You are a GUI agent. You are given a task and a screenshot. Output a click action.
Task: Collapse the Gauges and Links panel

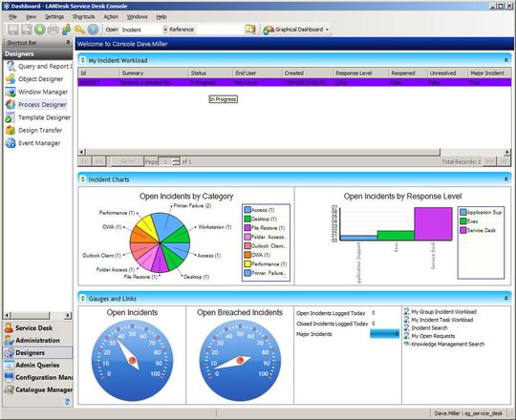[x=506, y=299]
